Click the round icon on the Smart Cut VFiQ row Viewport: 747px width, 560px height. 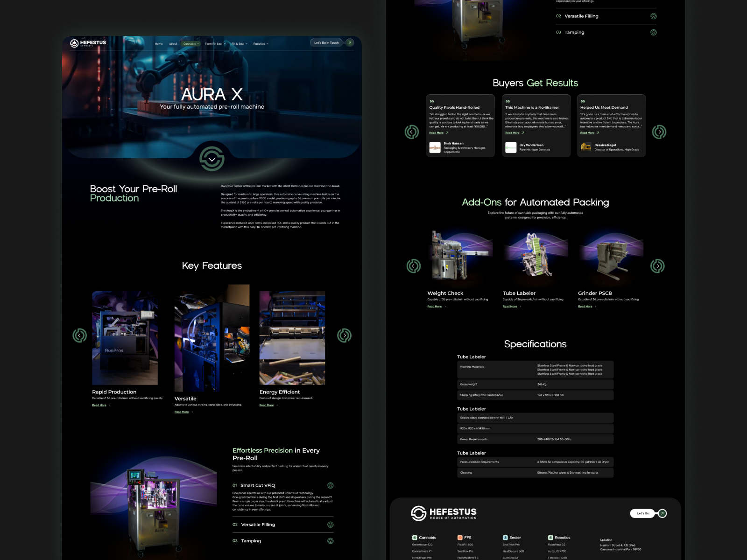pyautogui.click(x=331, y=485)
